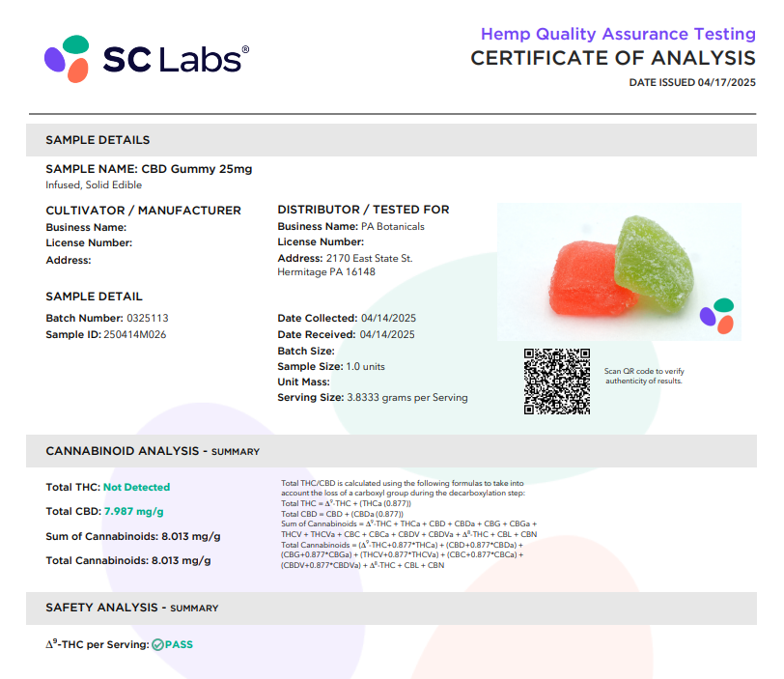Click Total THC "Not Detected" value
Image resolution: width=784 pixels, height=679 pixels.
136,487
